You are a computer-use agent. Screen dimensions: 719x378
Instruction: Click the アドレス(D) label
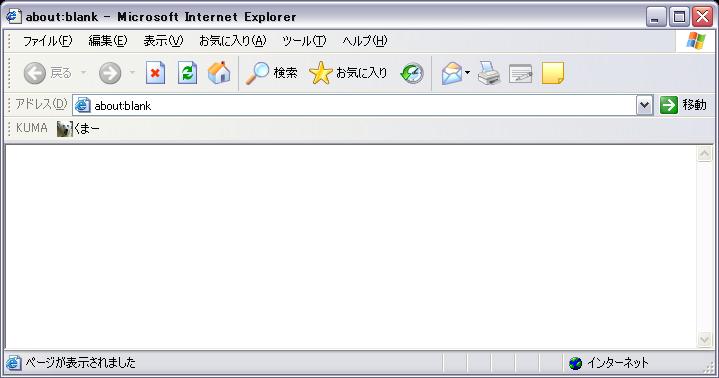click(x=41, y=104)
